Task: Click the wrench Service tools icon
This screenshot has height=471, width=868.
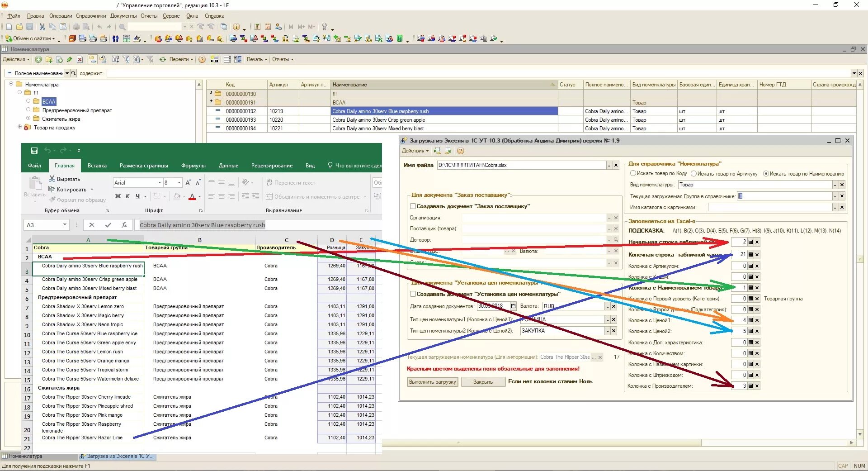Action: tap(324, 27)
